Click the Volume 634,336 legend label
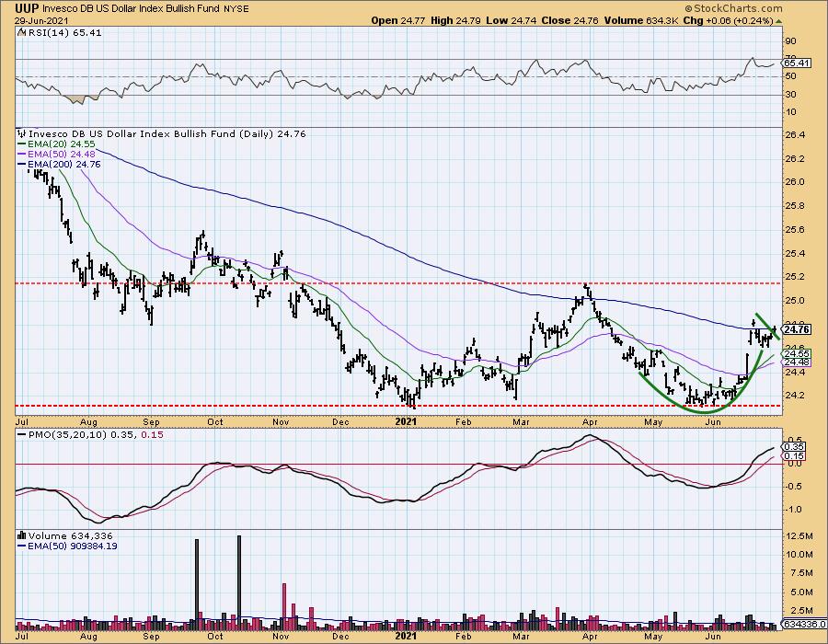Image resolution: width=828 pixels, height=644 pixels. point(70,535)
